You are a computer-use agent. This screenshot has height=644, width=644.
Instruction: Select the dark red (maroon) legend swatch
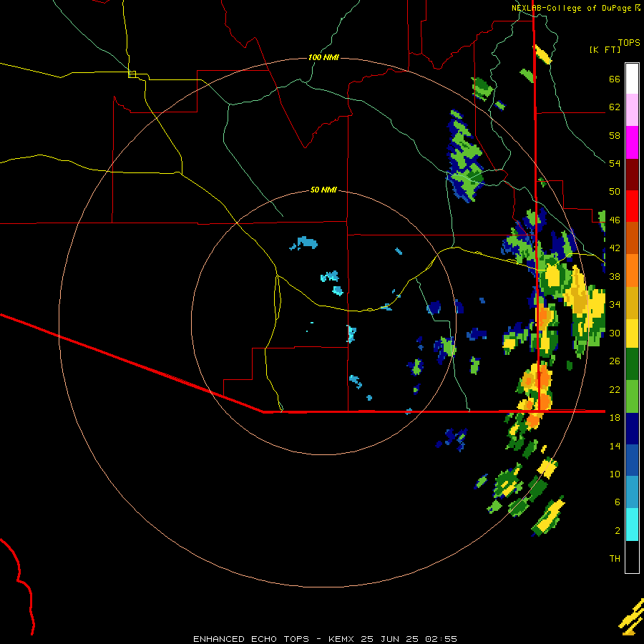tap(632, 175)
